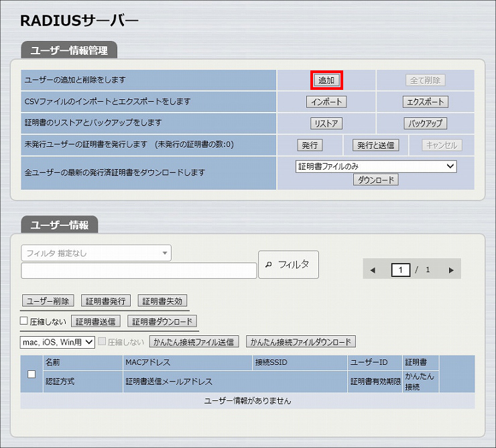Image resolution: width=496 pixels, height=448 pixels.
Task: Click the 証明書失効 button
Action: point(162,300)
